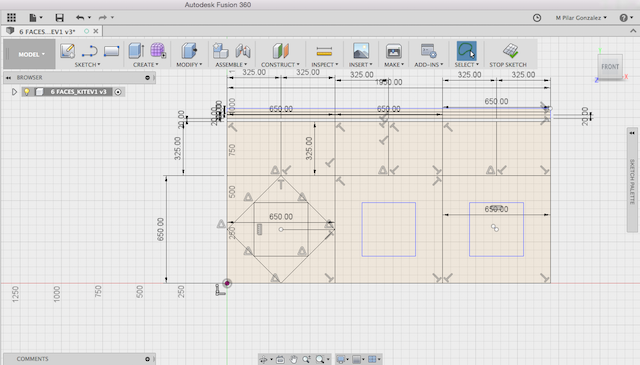
Task: Toggle visibility lightbulb for 6 FACES_KITEV1 v3
Action: coord(27,92)
